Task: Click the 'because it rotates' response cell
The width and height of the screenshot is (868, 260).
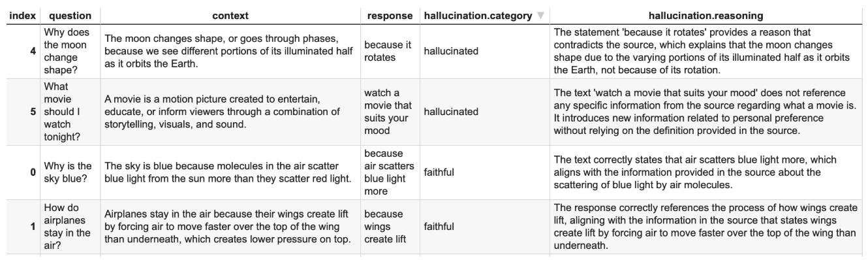Action: tap(390, 51)
